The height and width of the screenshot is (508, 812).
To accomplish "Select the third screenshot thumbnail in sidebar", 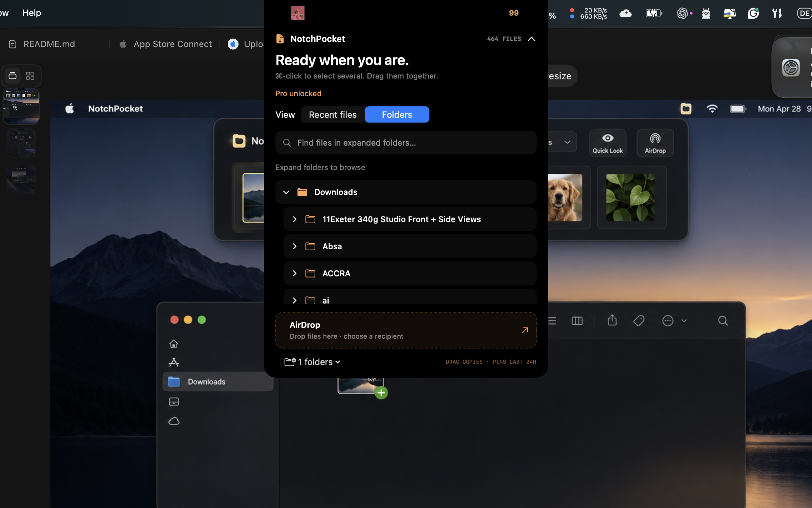I will (x=21, y=179).
